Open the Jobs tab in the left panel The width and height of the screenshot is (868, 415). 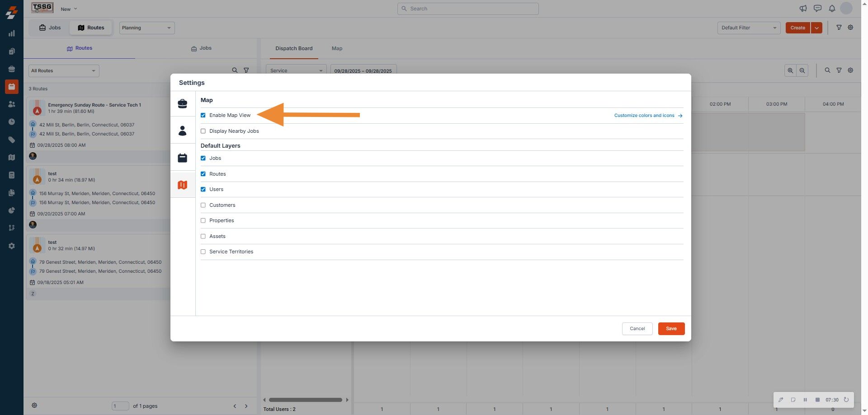(201, 48)
